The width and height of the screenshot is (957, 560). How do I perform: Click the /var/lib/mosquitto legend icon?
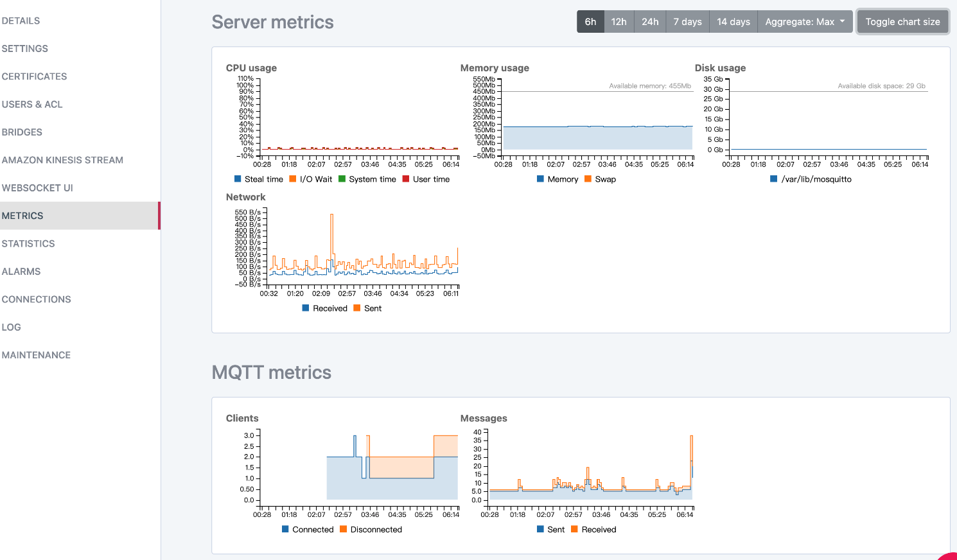[774, 179]
